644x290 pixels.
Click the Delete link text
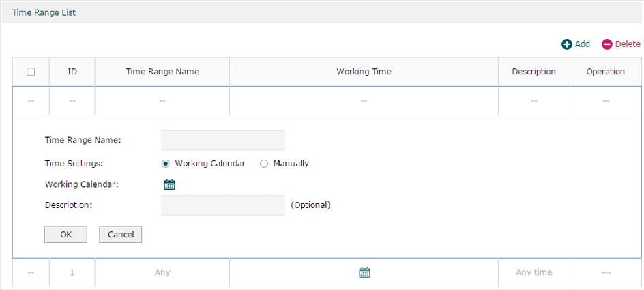click(628, 44)
